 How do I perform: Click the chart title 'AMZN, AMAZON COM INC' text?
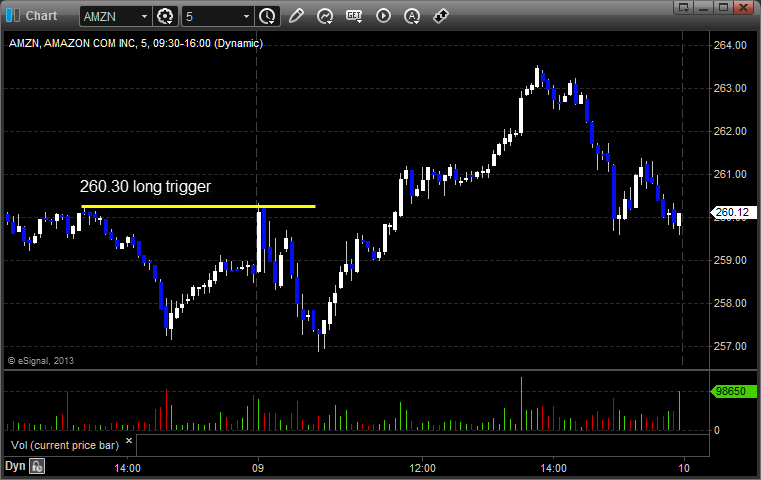[x=72, y=43]
